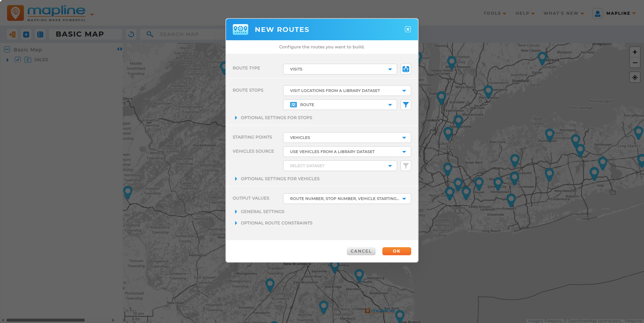
Task: Open the filter settings for the Route dataset
Action: 406,105
